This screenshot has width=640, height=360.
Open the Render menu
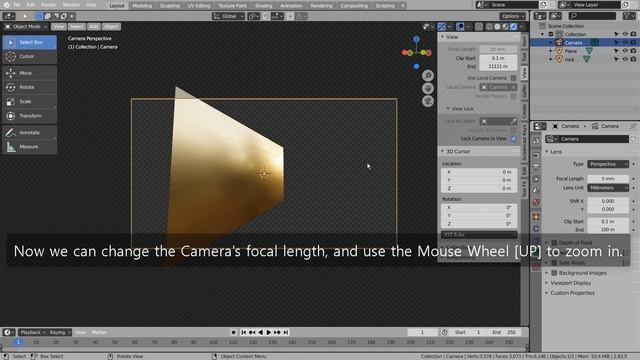tap(49, 5)
